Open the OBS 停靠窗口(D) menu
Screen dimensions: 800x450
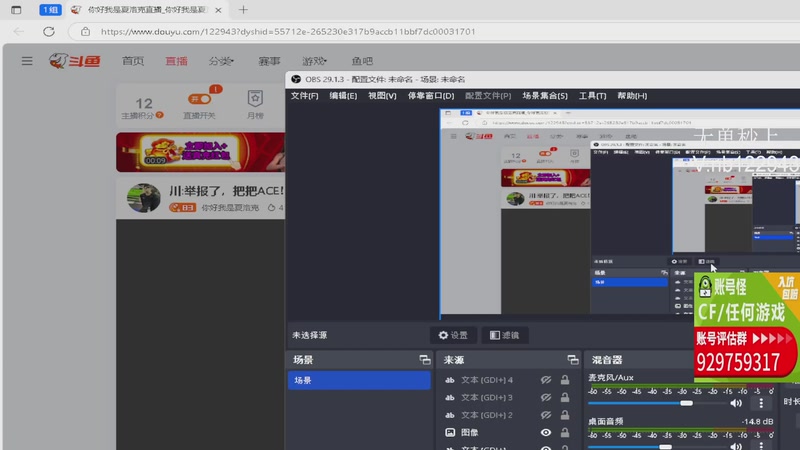click(431, 95)
